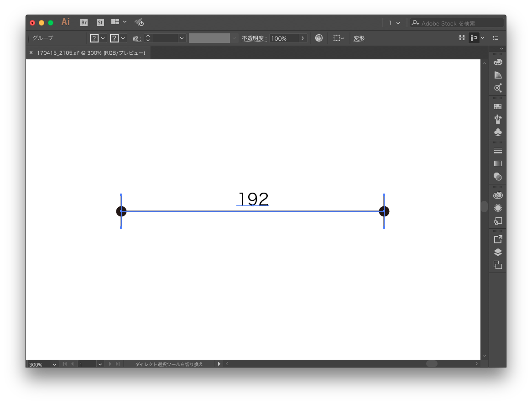Open the Bridge (Br) launcher icon
The image size is (532, 404).
click(84, 22)
